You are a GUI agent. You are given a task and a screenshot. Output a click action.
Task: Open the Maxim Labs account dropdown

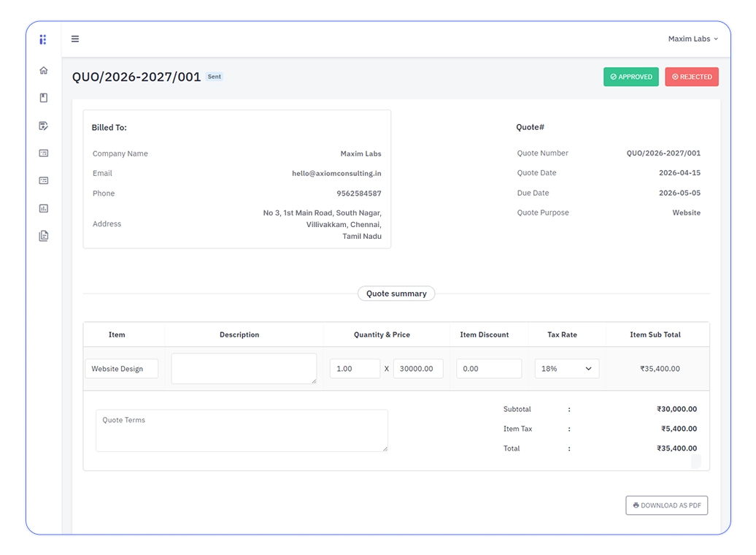click(693, 39)
